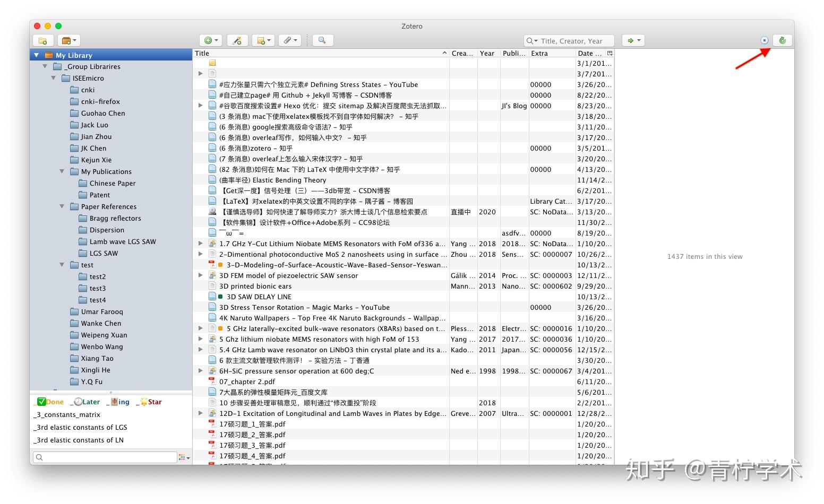Collapse the My Publications collection
This screenshot has width=824, height=504.
pyautogui.click(x=62, y=171)
